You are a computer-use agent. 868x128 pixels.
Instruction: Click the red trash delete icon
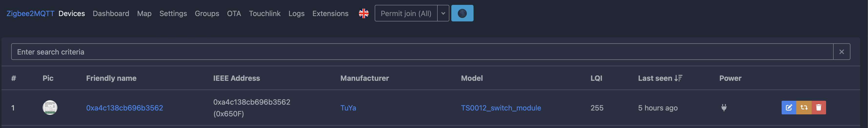tap(819, 108)
